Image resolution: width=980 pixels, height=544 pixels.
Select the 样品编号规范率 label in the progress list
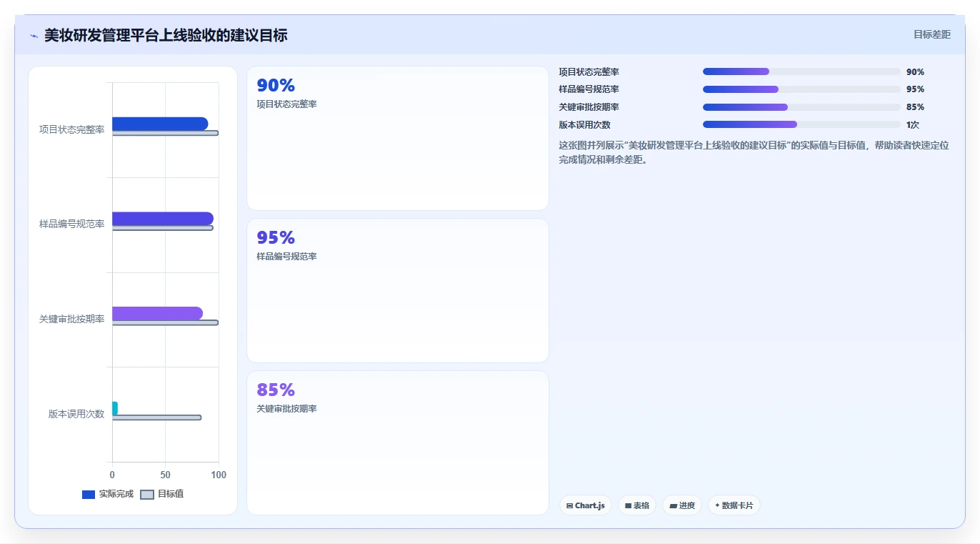589,89
